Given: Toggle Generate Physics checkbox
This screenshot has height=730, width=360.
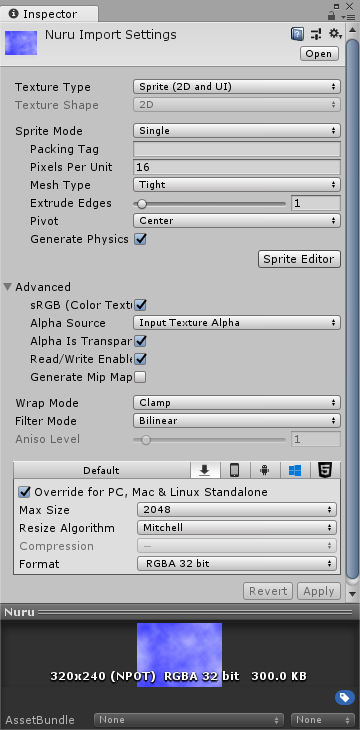Looking at the screenshot, I should (140, 239).
